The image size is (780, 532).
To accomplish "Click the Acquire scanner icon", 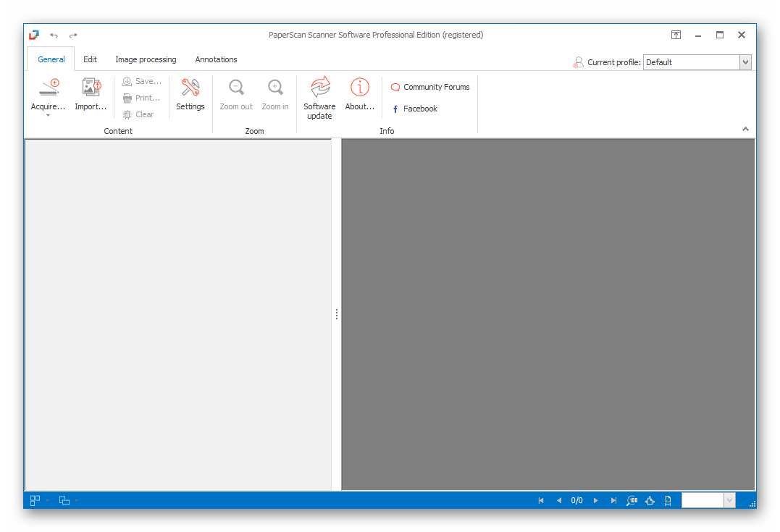I will (49, 88).
